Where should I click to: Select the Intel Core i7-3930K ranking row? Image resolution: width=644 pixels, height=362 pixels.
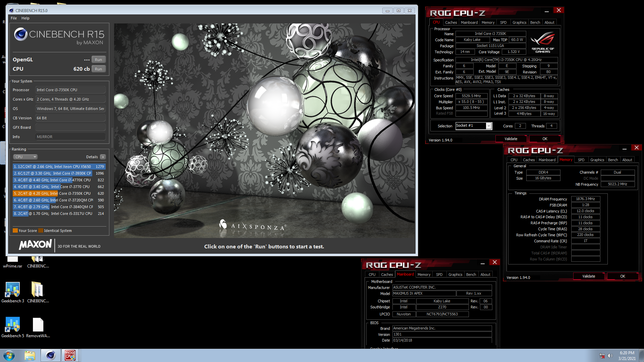pyautogui.click(x=59, y=173)
